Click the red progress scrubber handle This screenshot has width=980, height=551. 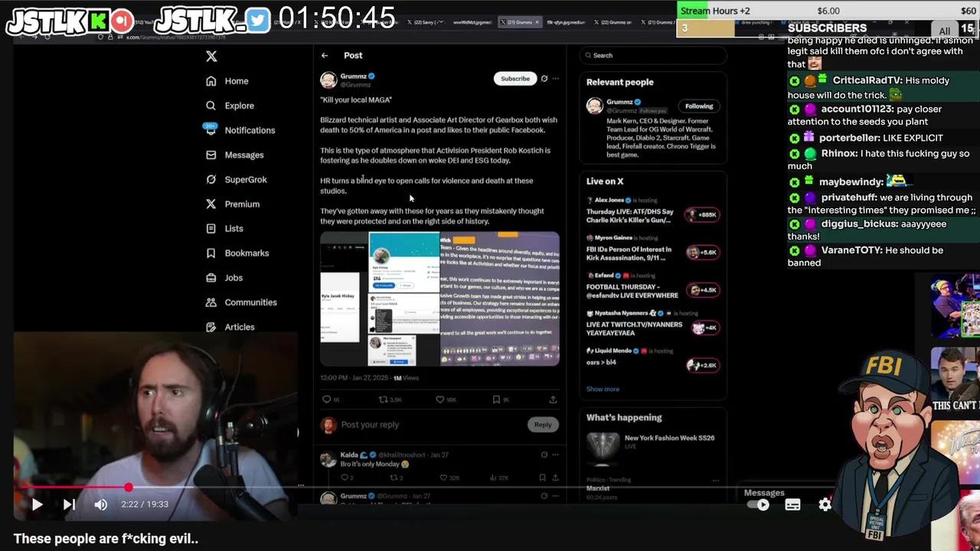pos(129,487)
